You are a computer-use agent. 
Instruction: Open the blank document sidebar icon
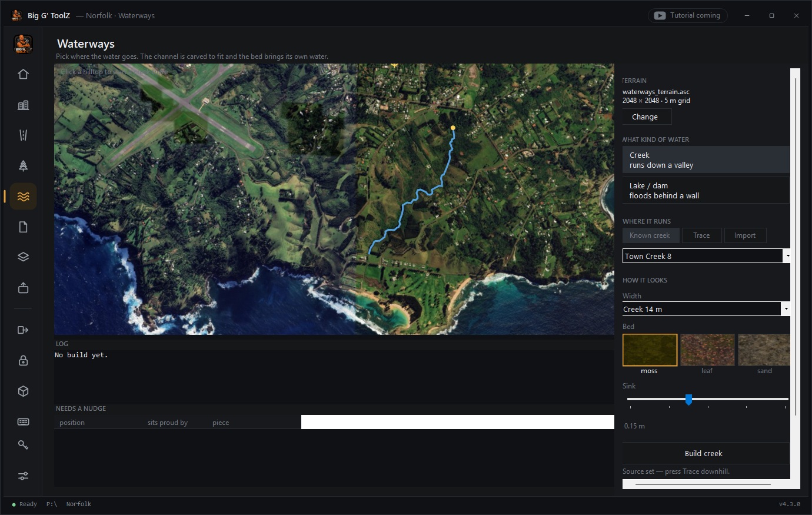pos(23,227)
